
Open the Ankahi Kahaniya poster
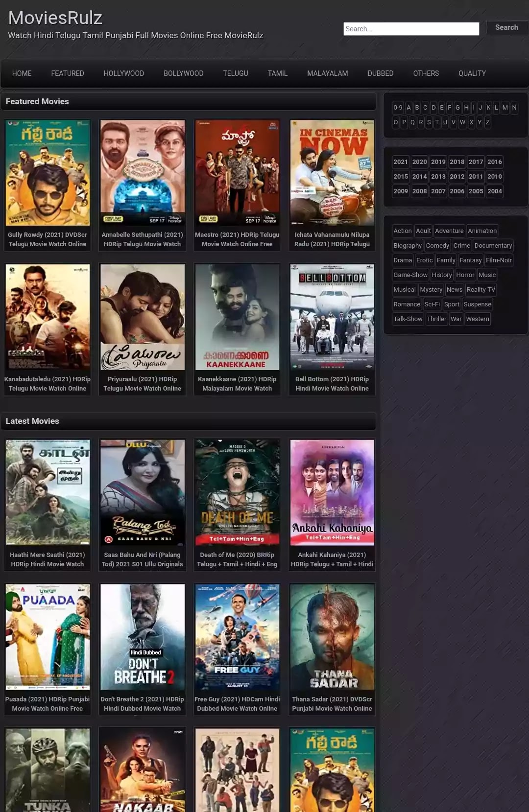coord(332,492)
